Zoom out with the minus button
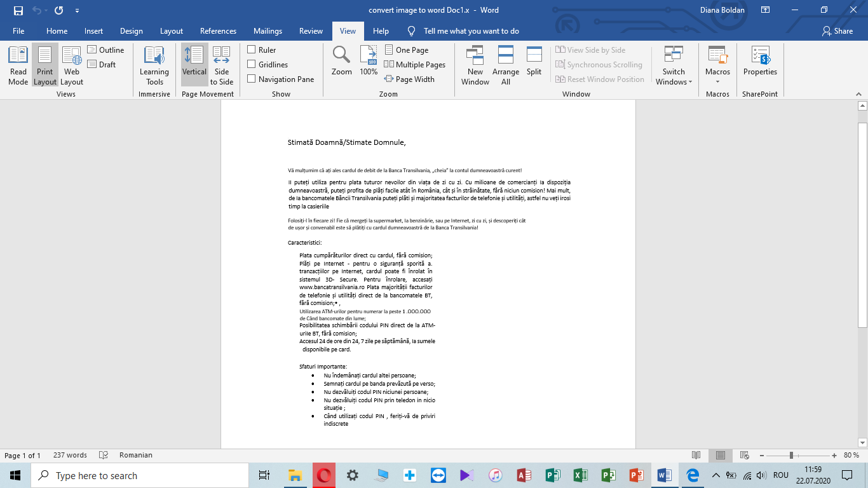The width and height of the screenshot is (868, 488). click(761, 455)
